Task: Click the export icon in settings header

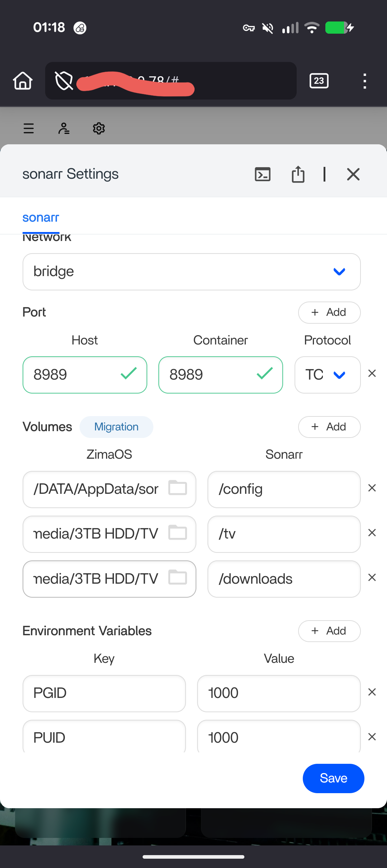Action: click(298, 174)
